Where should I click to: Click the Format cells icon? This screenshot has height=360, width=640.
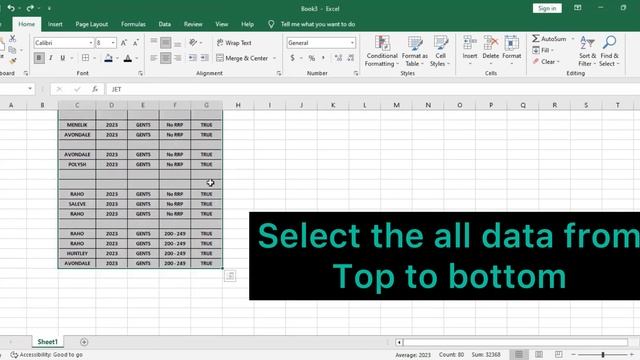[x=511, y=42]
